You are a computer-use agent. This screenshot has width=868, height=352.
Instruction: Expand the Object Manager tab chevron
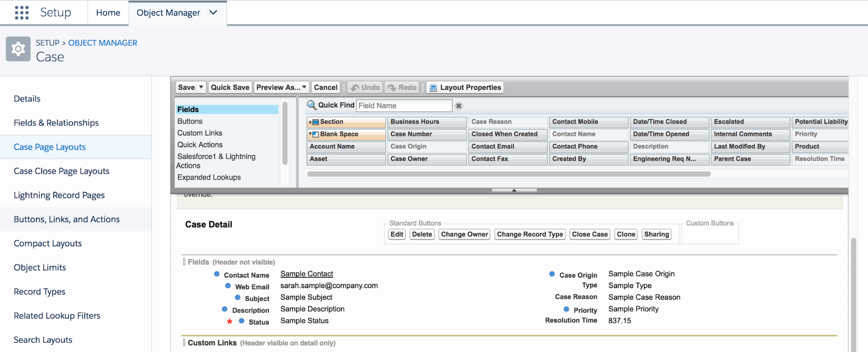pos(213,13)
